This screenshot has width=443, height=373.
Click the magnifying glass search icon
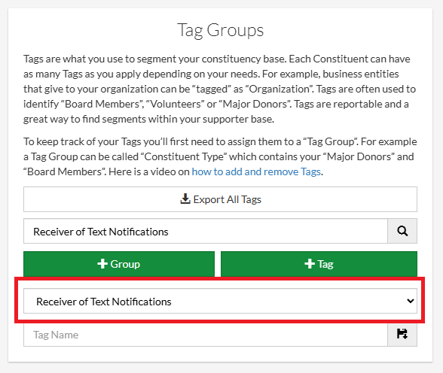(402, 231)
